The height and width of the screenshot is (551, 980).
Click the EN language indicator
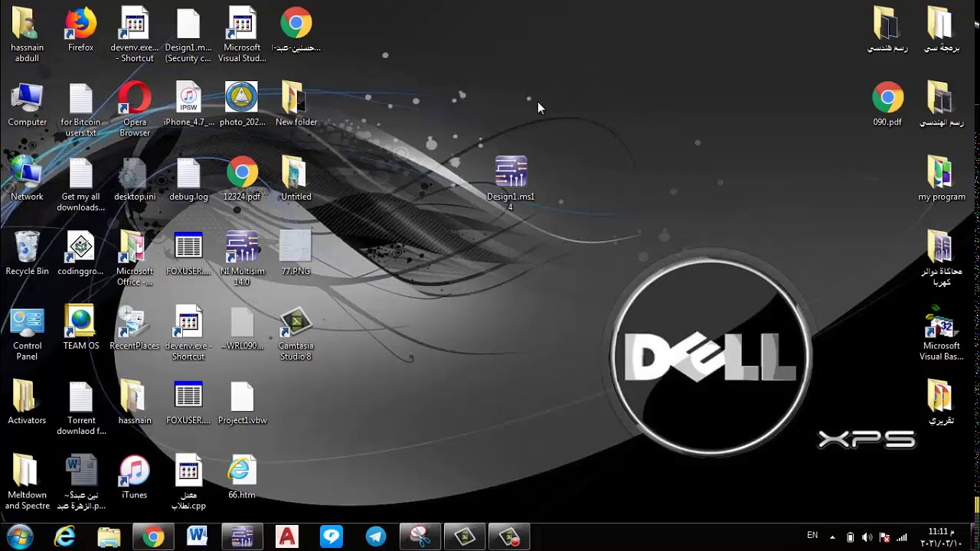(x=812, y=536)
